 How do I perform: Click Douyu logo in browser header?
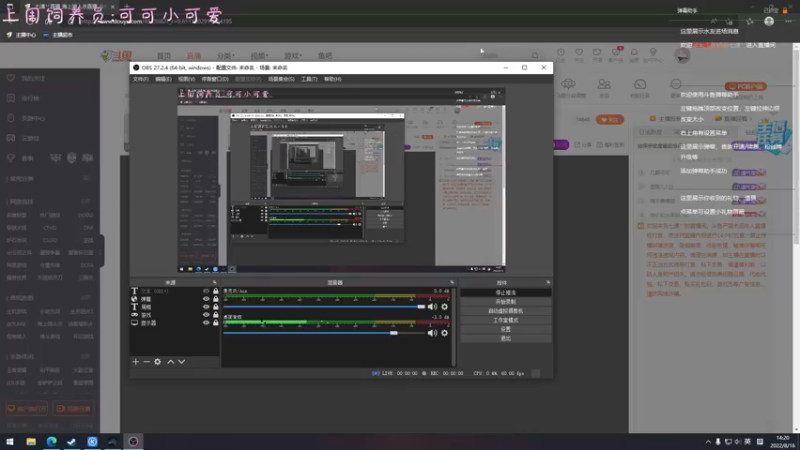(x=117, y=56)
